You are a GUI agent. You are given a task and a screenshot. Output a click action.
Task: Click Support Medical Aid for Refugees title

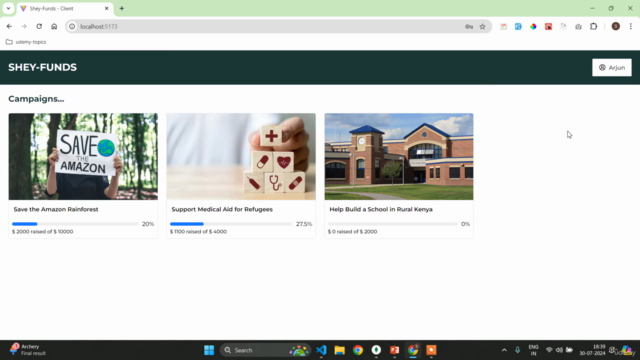(x=222, y=209)
